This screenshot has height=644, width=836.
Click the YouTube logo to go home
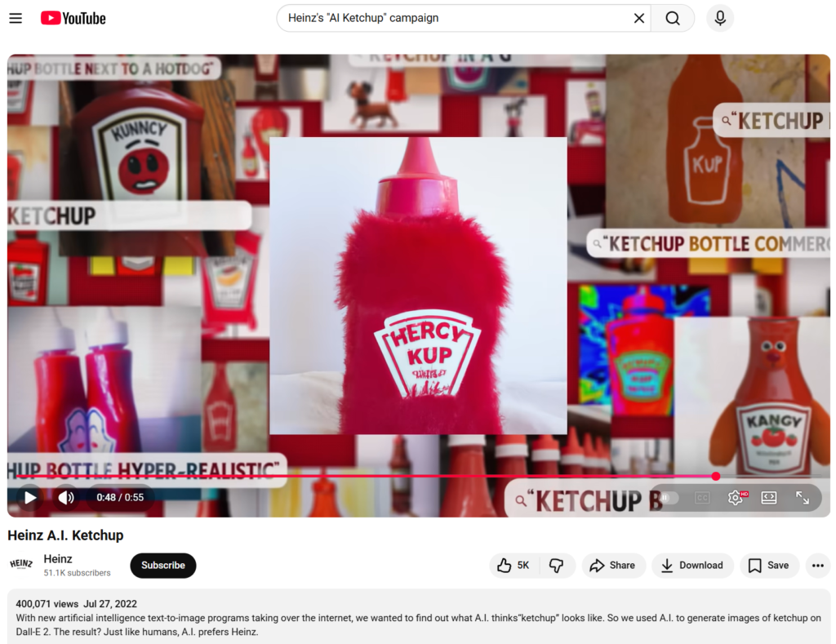(73, 18)
